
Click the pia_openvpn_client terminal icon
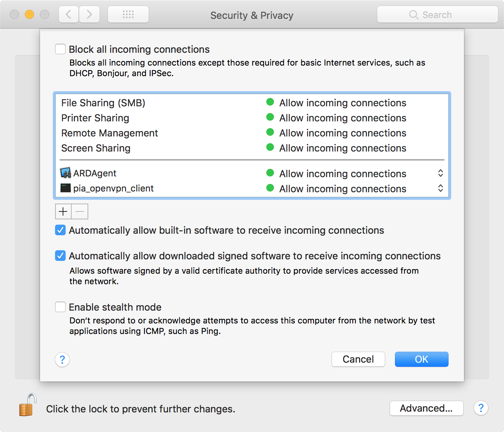[65, 188]
